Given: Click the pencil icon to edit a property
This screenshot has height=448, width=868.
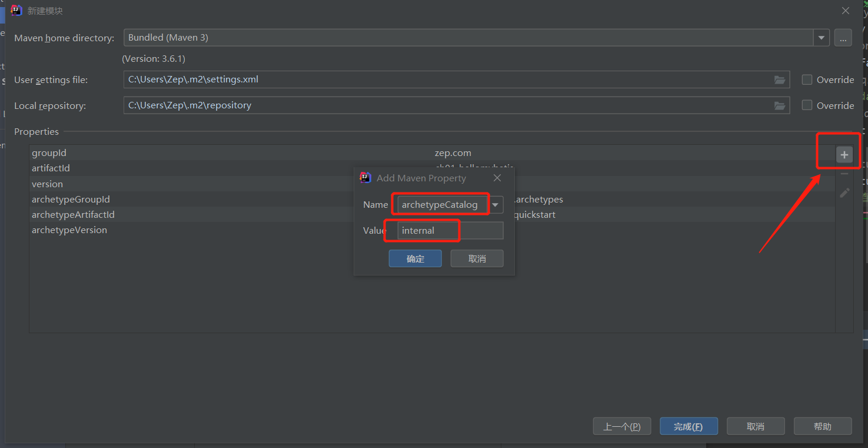Looking at the screenshot, I should point(844,193).
